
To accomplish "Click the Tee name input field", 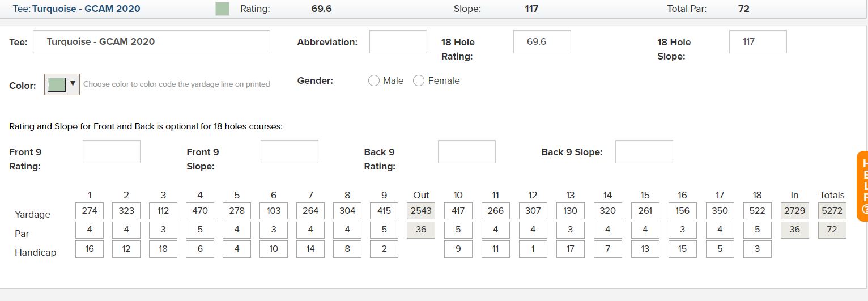I will click(x=151, y=42).
